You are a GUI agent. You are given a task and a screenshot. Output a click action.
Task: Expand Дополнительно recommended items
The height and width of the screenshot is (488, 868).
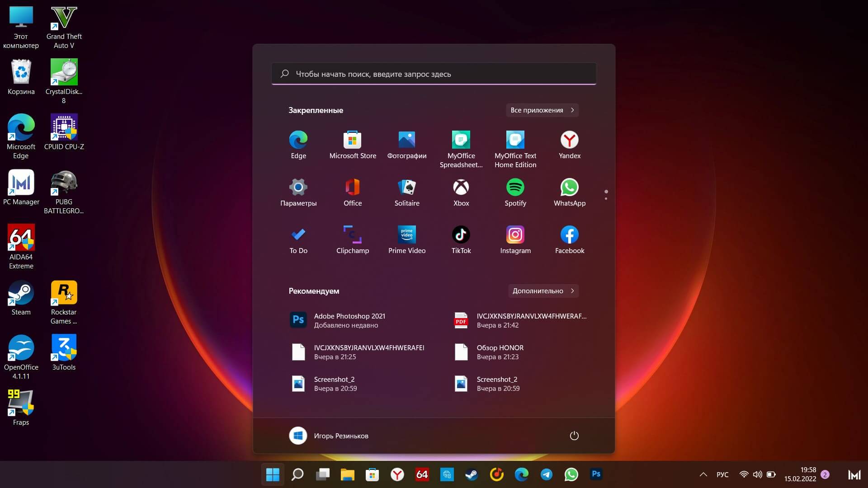click(542, 291)
